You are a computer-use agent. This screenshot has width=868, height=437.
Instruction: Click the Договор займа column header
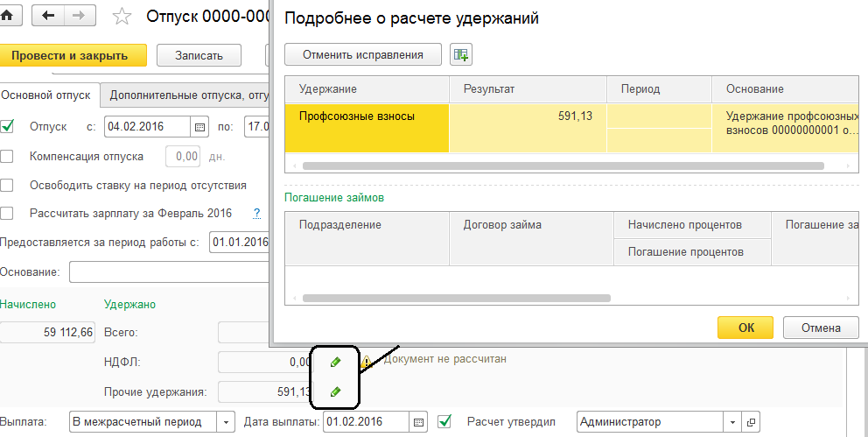pos(531,239)
